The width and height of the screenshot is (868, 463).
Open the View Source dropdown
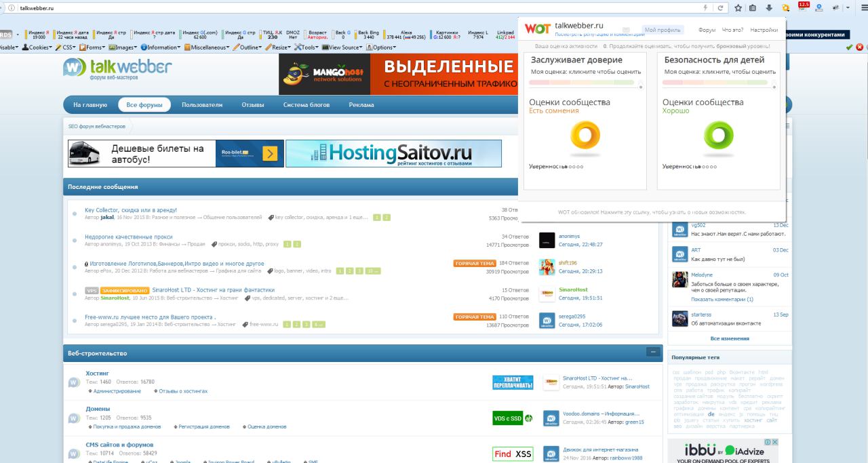(x=343, y=47)
